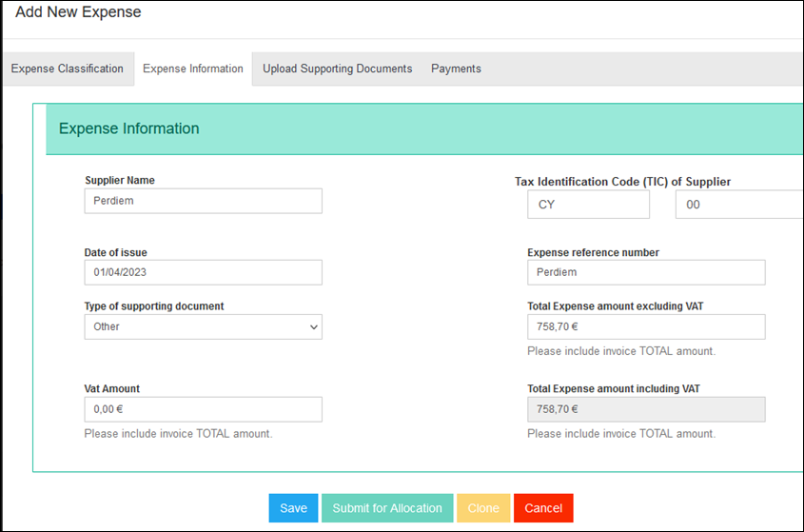The width and height of the screenshot is (804, 532).
Task: Click the greyed Total Expense including VAT field
Action: 646,409
